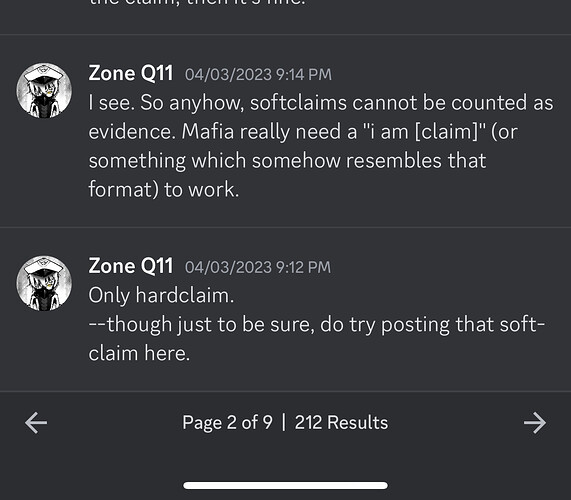571x500 pixels.
Task: Jump to the 'Only hardclaim.' search result
Action: coord(286,310)
